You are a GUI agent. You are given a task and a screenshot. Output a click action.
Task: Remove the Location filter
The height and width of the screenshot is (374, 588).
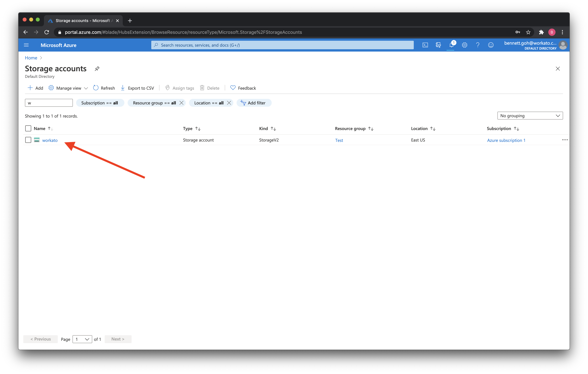click(x=229, y=103)
